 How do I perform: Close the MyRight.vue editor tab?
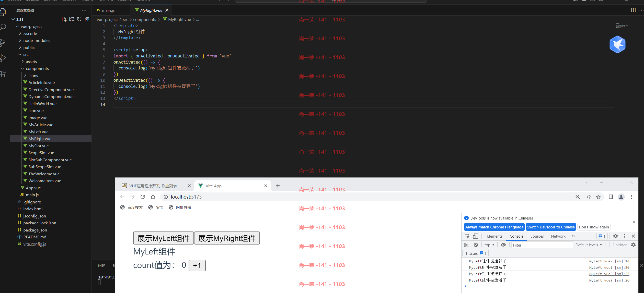(x=167, y=10)
